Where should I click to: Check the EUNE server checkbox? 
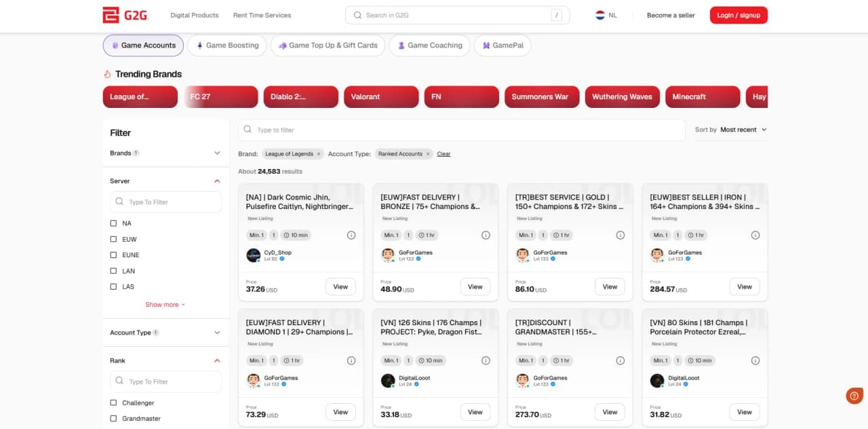pos(113,255)
